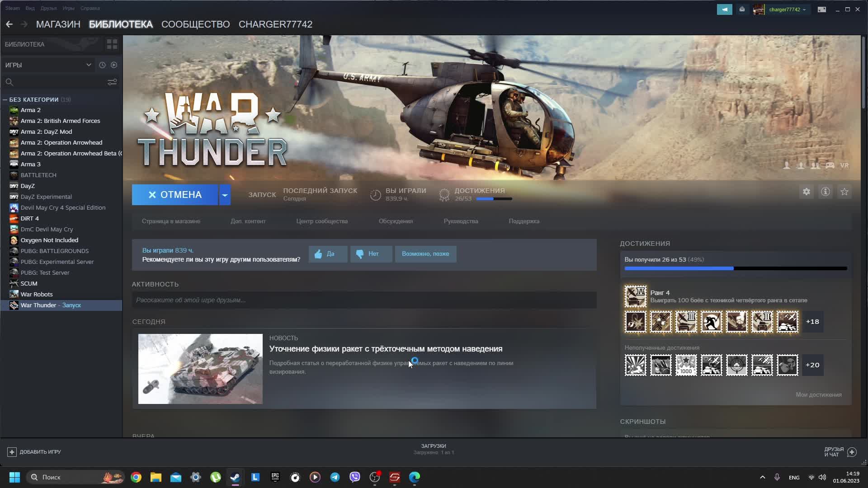Toggle ready-to-play filter icon

tap(114, 65)
